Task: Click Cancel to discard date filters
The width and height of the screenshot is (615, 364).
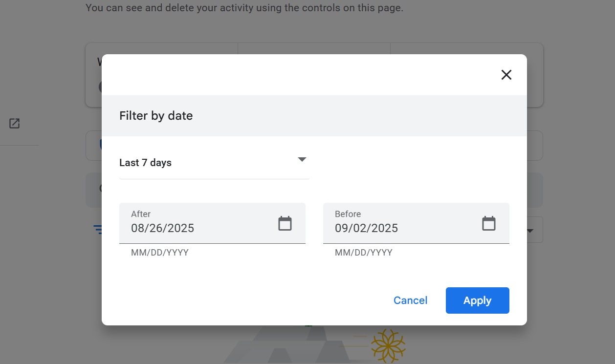Action: click(410, 300)
